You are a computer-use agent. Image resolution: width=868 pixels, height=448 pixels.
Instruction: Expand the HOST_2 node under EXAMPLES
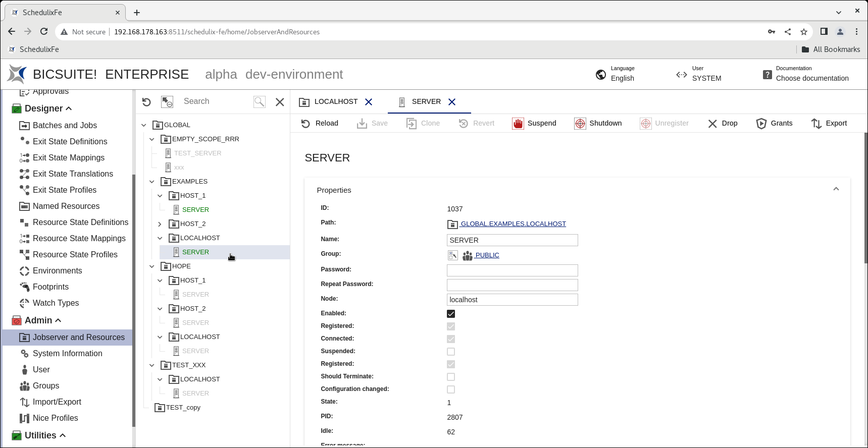(x=160, y=224)
